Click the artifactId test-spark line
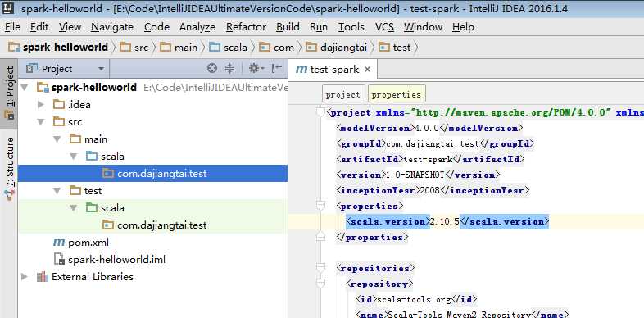Image resolution: width=644 pixels, height=318 pixels. 430,160
